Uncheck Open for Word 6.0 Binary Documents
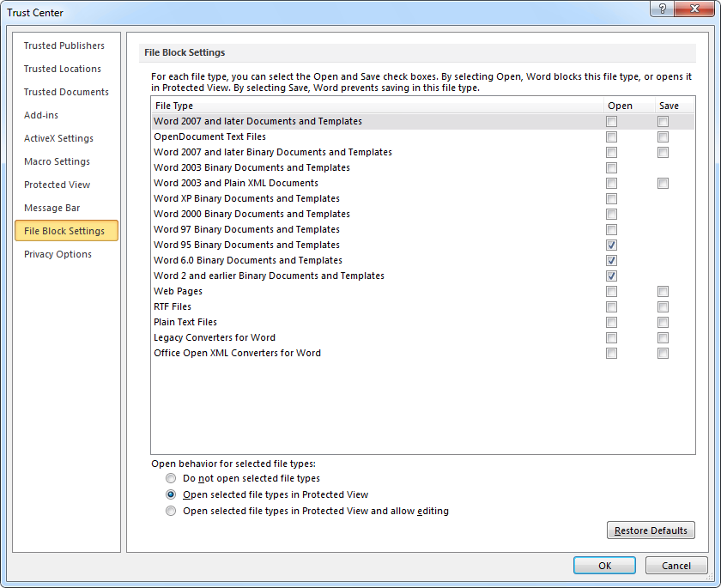The width and height of the screenshot is (721, 588). [x=611, y=261]
